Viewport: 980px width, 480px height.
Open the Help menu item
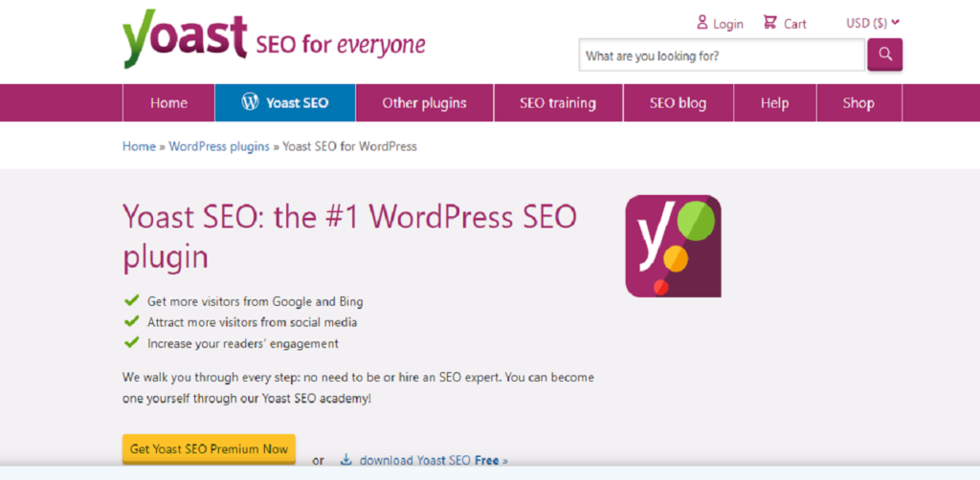click(775, 103)
